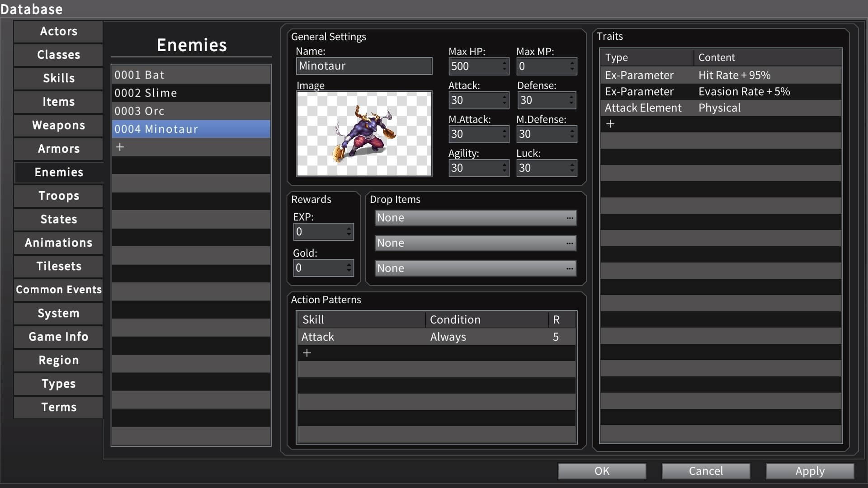
Task: Click the Apply button
Action: pos(810,471)
